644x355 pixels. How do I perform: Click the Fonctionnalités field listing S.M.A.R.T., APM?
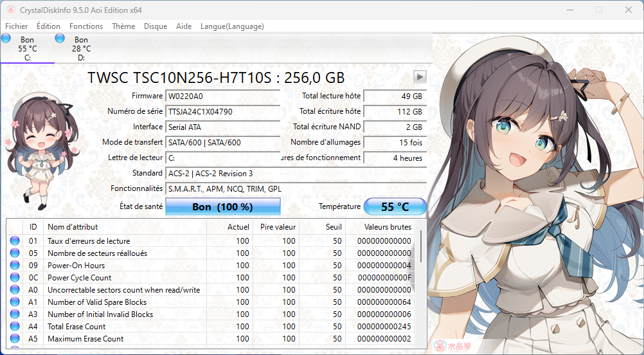click(296, 189)
